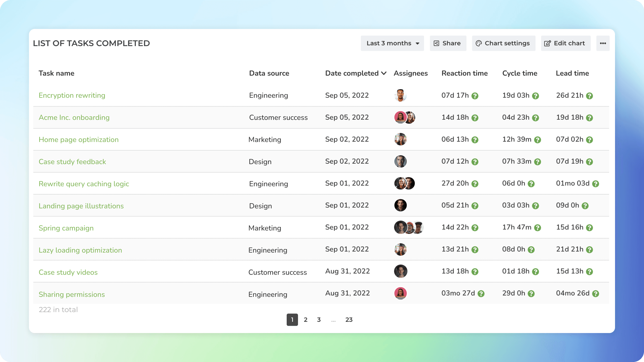Go to page 2 of results
644x362 pixels.
305,320
